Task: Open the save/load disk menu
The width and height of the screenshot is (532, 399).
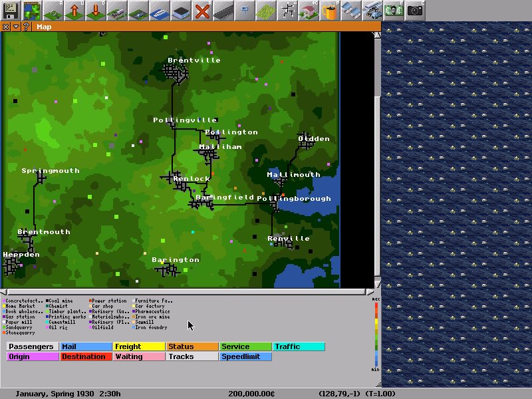Action: tap(10, 10)
